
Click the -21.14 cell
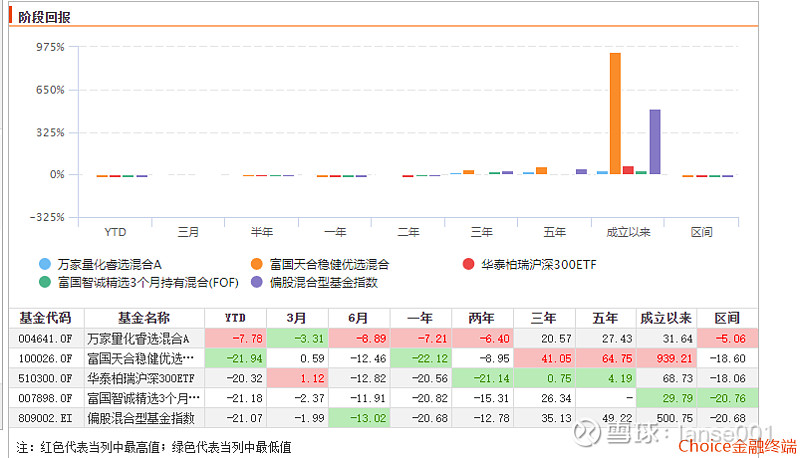point(483,378)
